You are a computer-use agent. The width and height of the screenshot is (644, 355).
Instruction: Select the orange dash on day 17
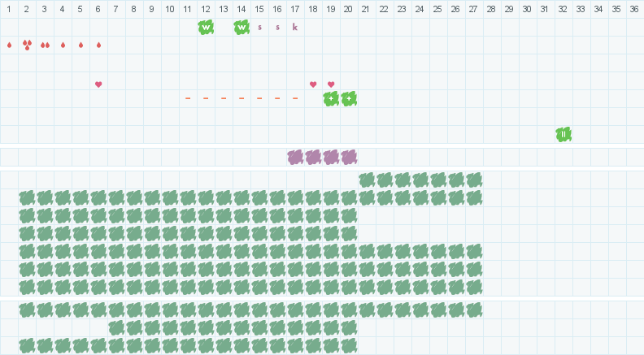(x=295, y=98)
